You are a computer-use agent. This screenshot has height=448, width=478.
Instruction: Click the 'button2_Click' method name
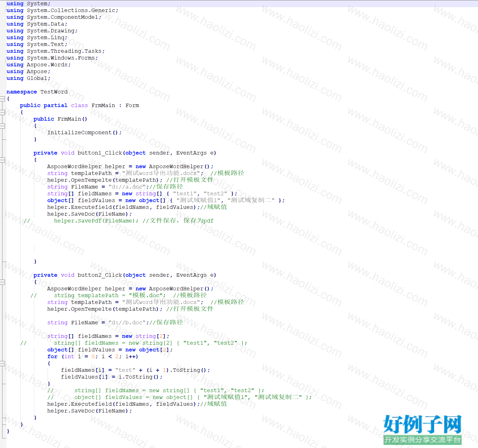100,275
